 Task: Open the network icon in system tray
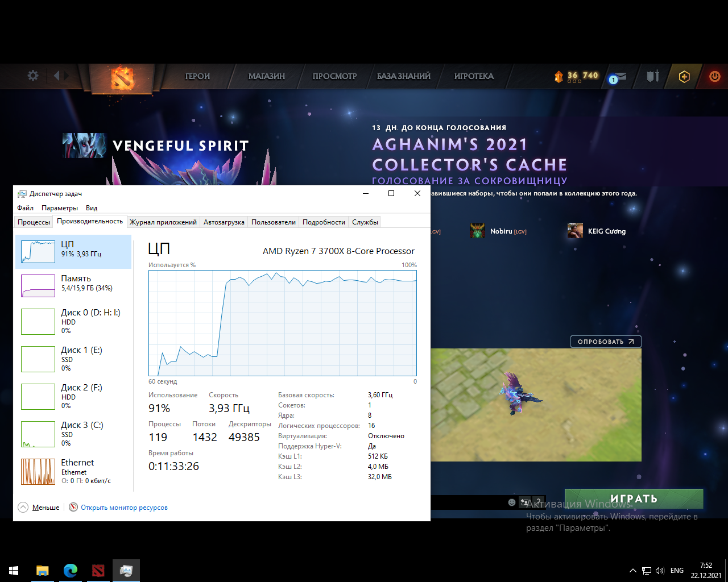(647, 571)
